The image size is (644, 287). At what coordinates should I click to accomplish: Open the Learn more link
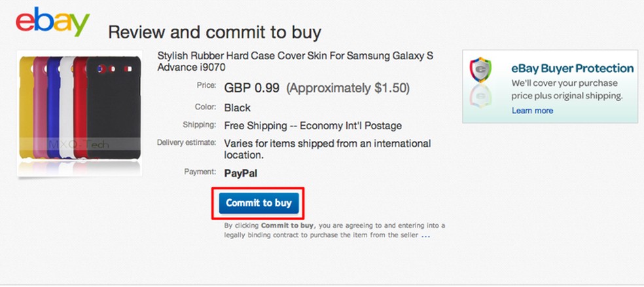(532, 111)
